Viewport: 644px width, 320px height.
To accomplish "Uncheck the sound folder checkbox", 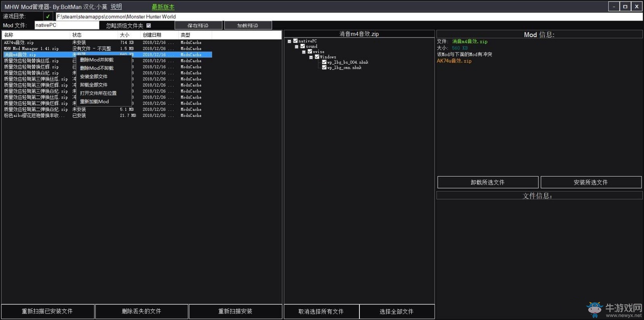I will (x=303, y=46).
